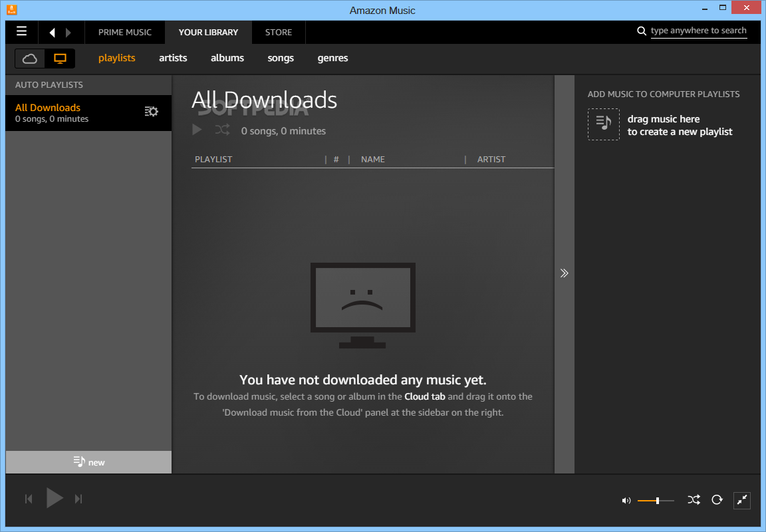Image resolution: width=766 pixels, height=532 pixels.
Task: Show the artists view
Action: click(173, 58)
